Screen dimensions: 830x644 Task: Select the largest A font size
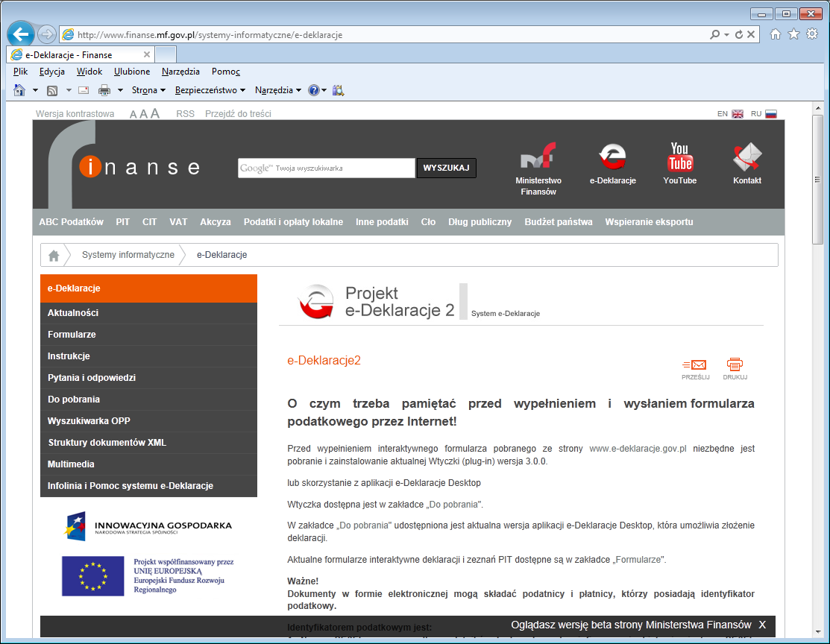[154, 113]
